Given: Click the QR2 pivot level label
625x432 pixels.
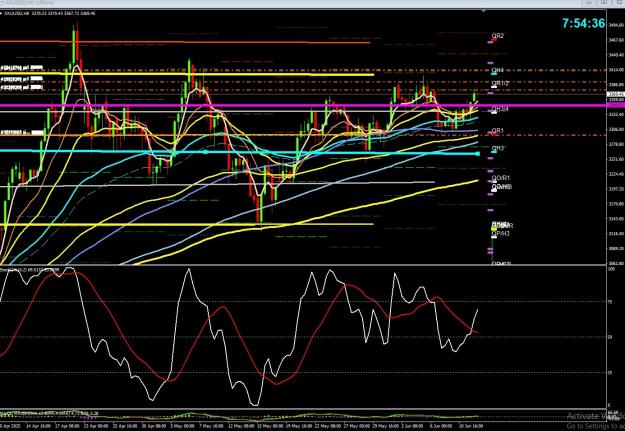Looking at the screenshot, I should point(497,36).
